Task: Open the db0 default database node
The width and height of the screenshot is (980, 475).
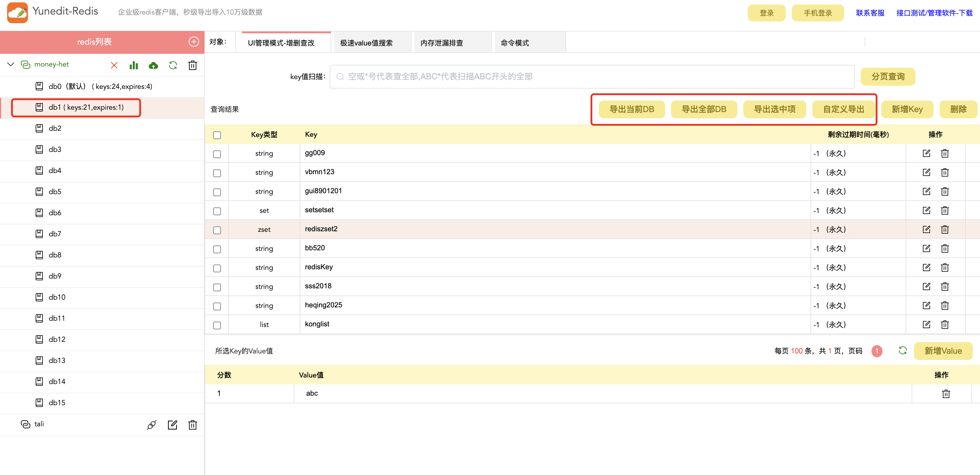Action: click(100, 86)
